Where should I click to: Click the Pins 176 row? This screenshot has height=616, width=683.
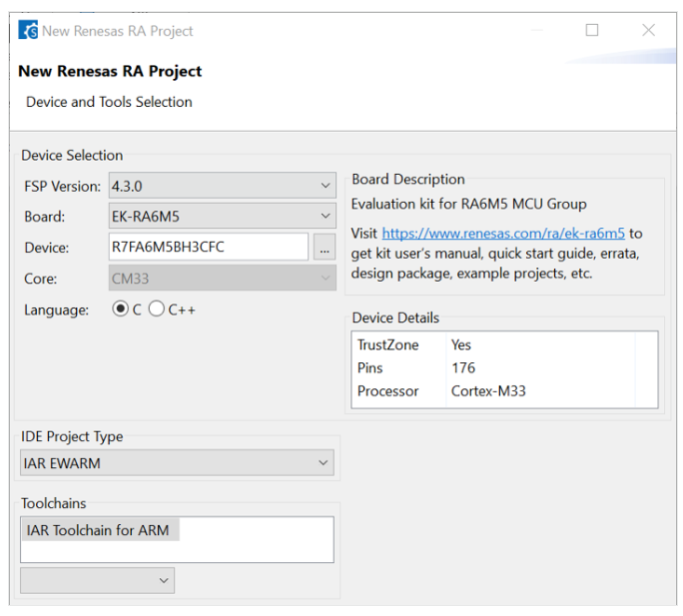504,367
